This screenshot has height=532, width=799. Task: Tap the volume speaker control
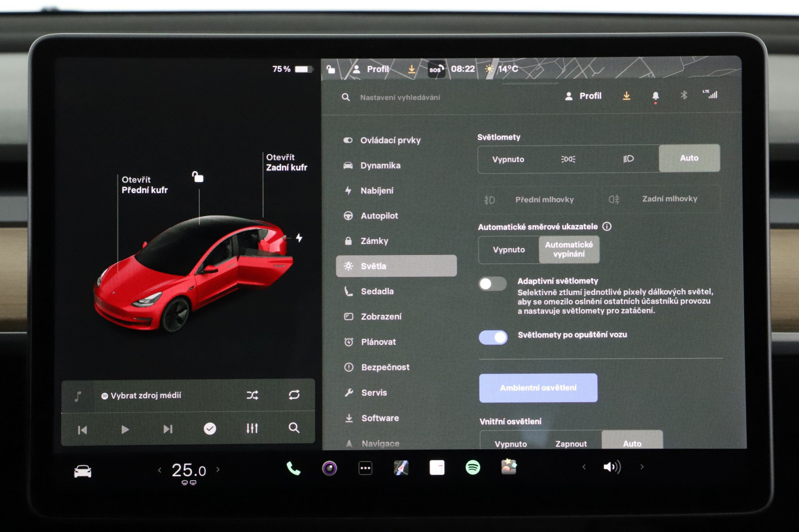point(612,467)
